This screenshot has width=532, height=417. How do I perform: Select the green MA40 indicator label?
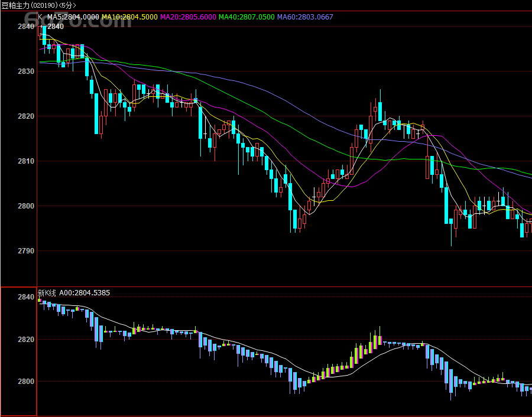[x=246, y=17]
